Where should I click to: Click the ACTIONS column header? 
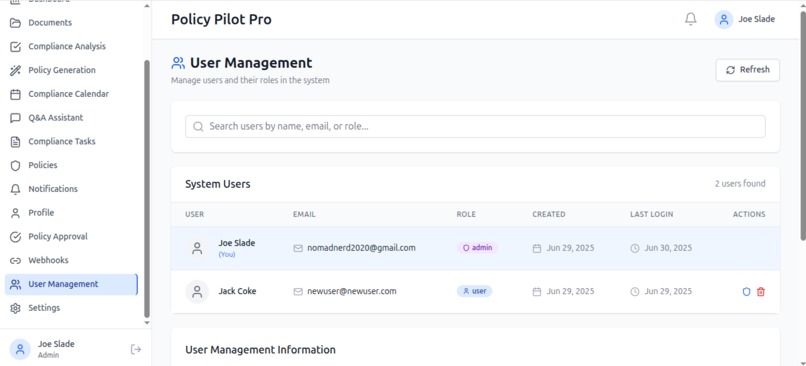point(749,214)
